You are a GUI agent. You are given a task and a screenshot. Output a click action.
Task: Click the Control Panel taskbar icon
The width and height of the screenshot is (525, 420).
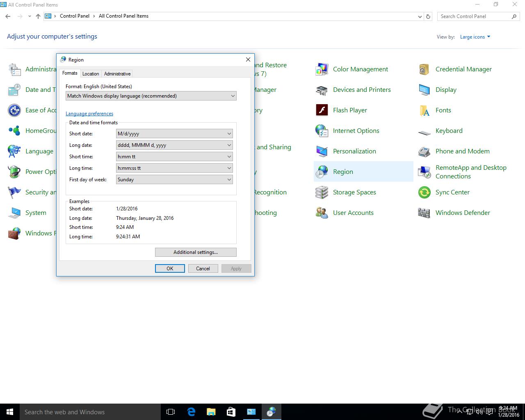coord(251,412)
